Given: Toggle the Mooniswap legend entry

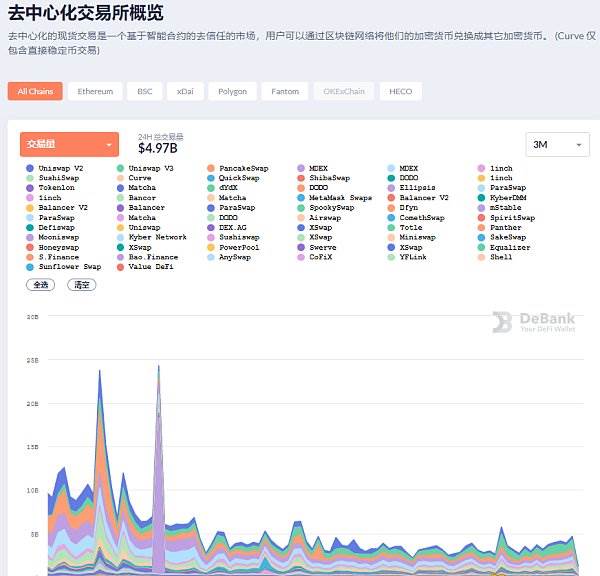Looking at the screenshot, I should pos(53,237).
